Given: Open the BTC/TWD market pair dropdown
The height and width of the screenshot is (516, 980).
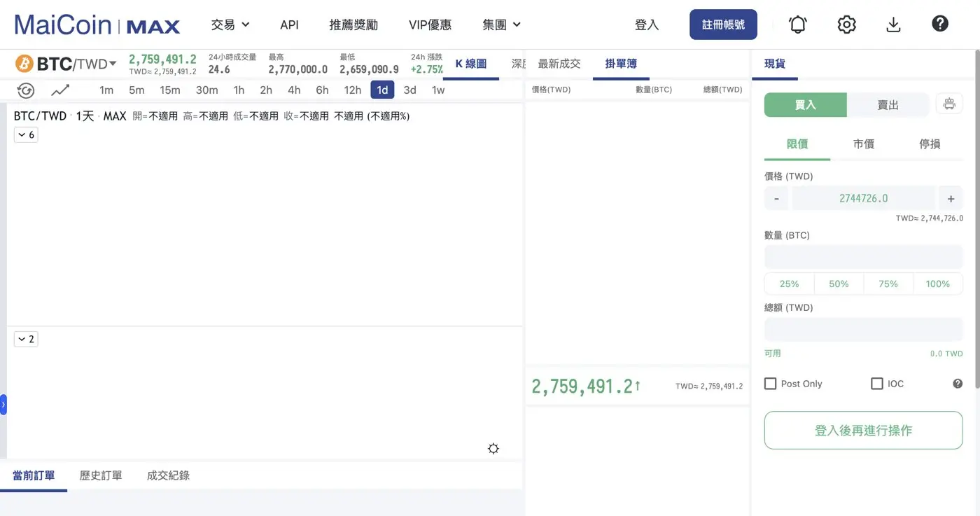Looking at the screenshot, I should coord(77,64).
